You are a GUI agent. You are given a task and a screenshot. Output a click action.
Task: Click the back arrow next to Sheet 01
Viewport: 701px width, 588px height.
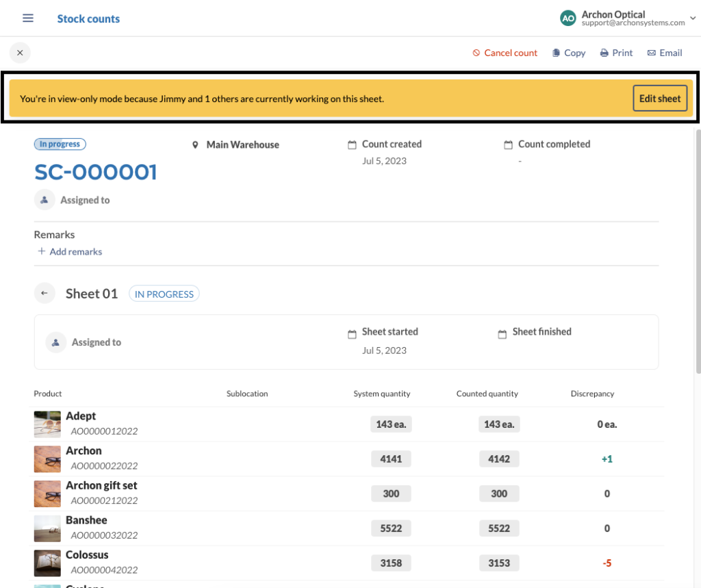(44, 293)
